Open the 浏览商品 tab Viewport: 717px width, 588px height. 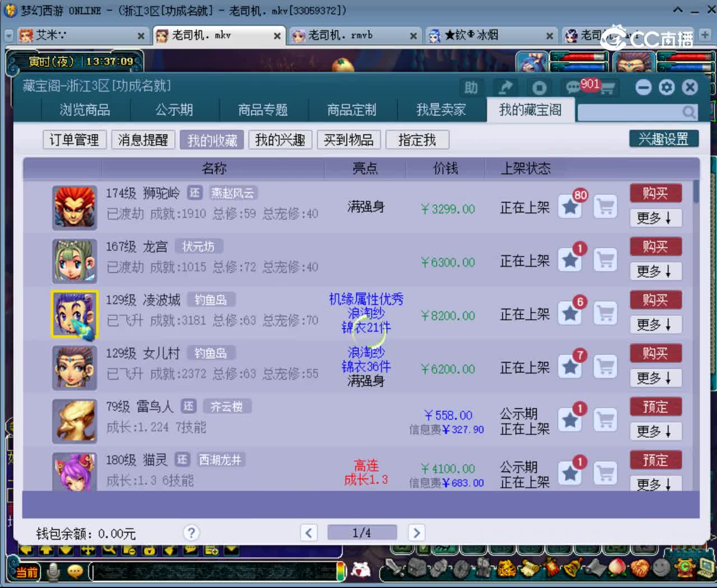85,110
